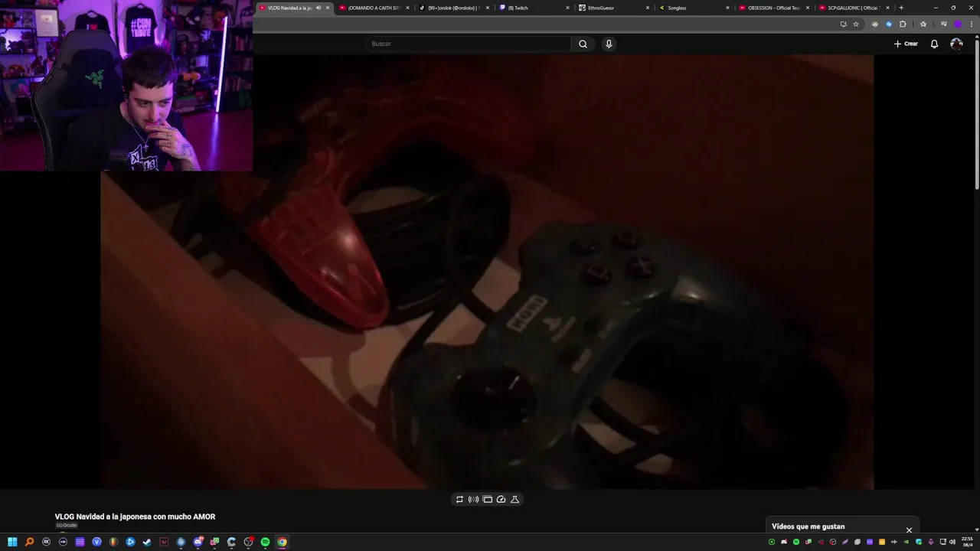
Task: Switch to the Songless tab
Action: pos(694,8)
